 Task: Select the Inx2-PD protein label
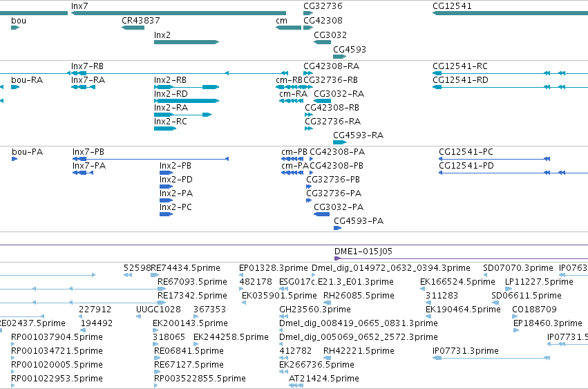coord(176,180)
